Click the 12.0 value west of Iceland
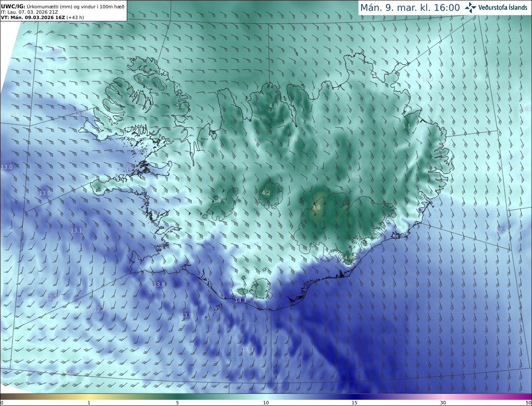532x406 pixels. (79, 114)
